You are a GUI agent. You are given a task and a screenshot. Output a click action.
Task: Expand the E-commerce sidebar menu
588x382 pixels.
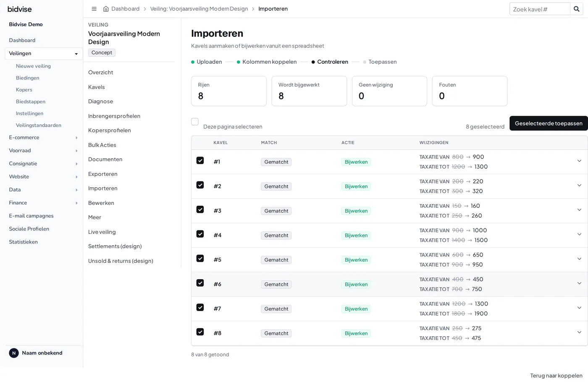(44, 138)
